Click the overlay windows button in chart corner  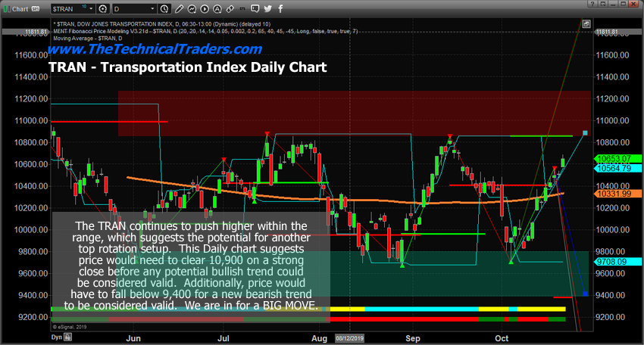(586, 24)
